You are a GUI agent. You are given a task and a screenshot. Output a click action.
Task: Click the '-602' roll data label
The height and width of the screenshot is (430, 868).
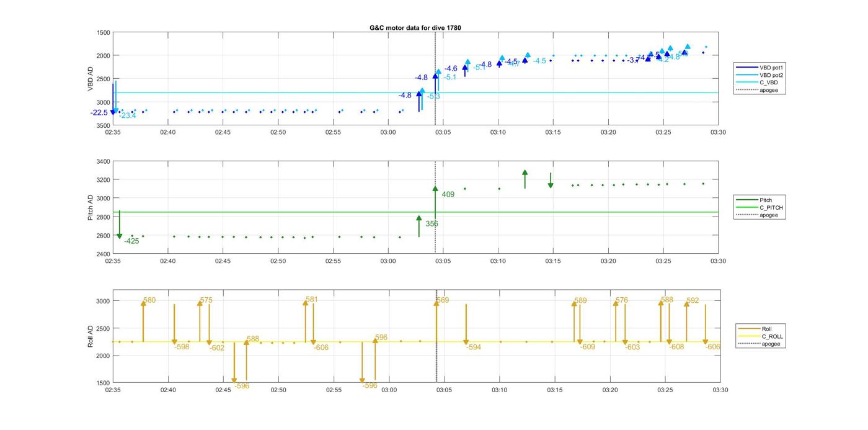[217, 348]
